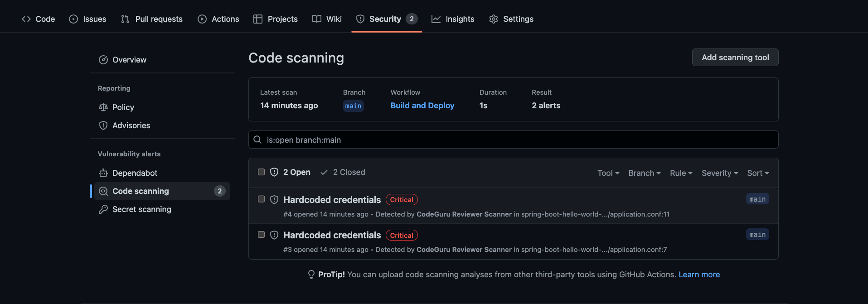868x304 pixels.
Task: Open the Insights tab
Action: click(x=453, y=19)
